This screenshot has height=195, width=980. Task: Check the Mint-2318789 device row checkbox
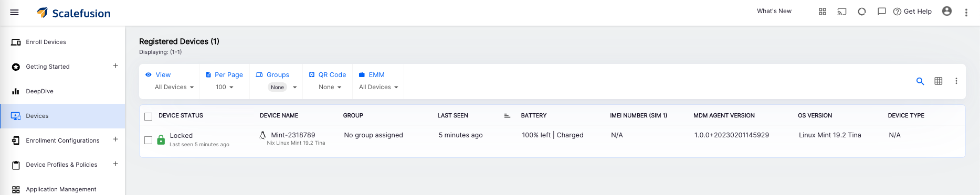pyautogui.click(x=149, y=140)
